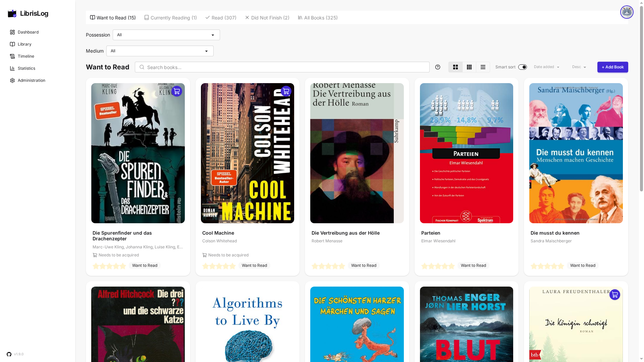
Task: Switch to list view
Action: click(483, 67)
